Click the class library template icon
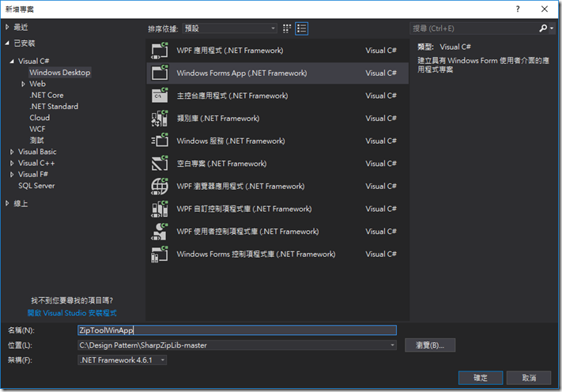Viewport: 562px width, 392px height. coord(160,119)
